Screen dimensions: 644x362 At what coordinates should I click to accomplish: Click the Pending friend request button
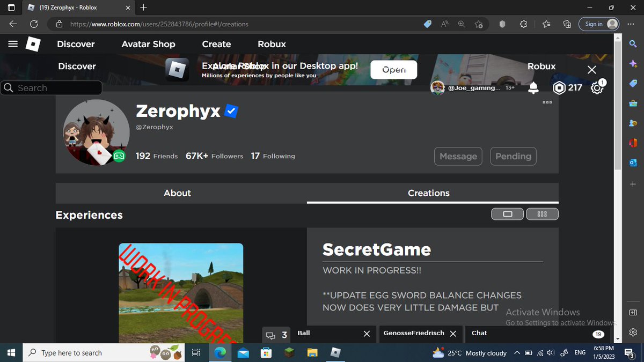513,156
